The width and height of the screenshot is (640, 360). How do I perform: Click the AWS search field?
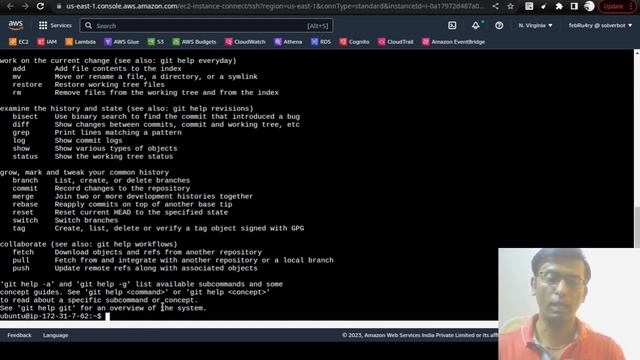[x=206, y=26]
